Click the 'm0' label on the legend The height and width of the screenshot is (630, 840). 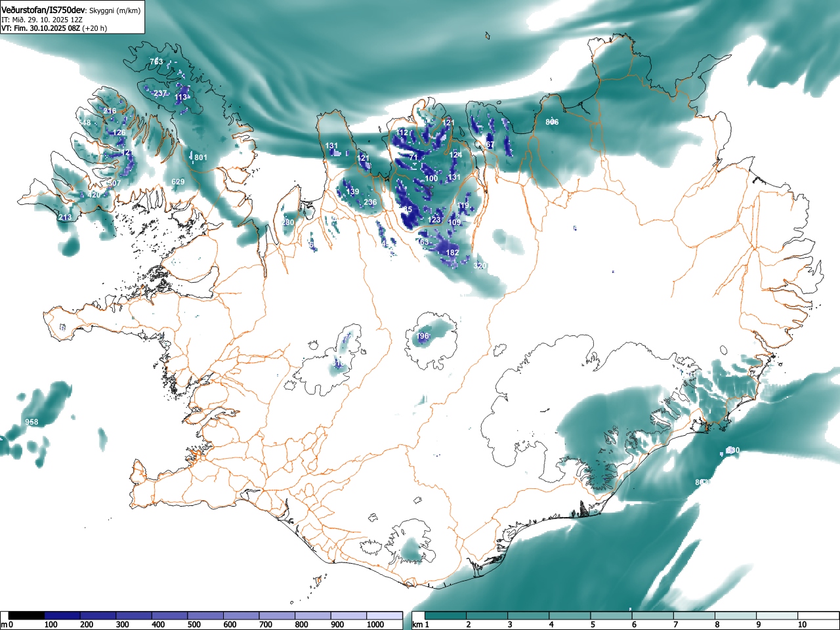(x=7, y=625)
